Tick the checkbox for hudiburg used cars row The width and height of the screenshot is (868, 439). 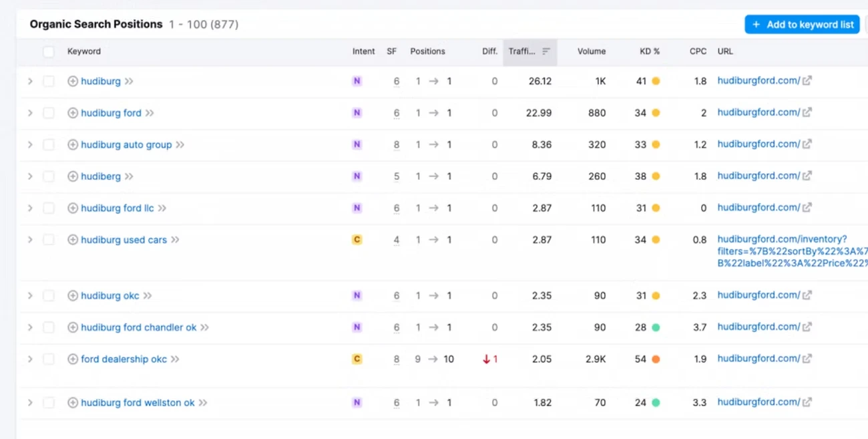[49, 240]
